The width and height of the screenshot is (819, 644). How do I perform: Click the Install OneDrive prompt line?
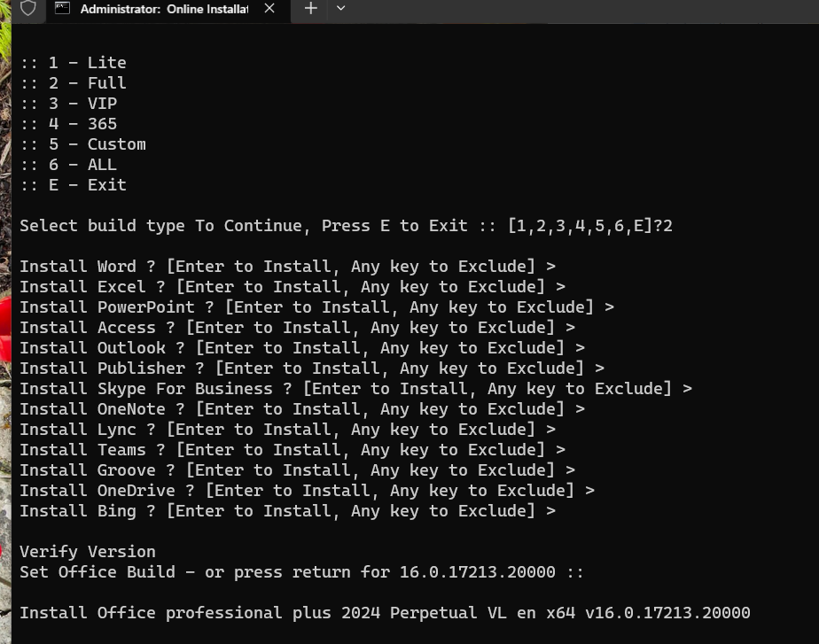coord(307,491)
